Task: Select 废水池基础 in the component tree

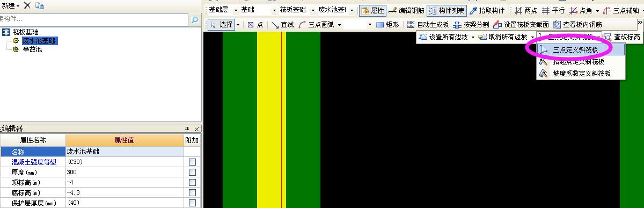Action: point(39,41)
